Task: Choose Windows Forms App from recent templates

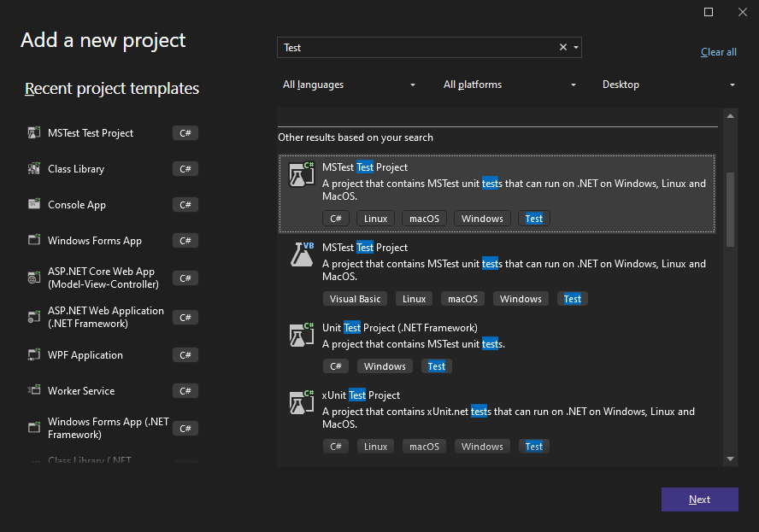Action: pos(94,240)
